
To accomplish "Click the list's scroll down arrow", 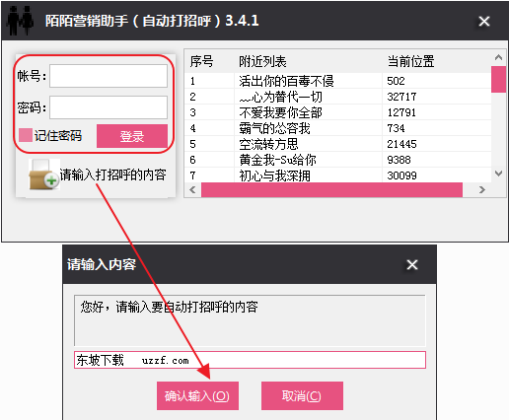I will coord(498,174).
